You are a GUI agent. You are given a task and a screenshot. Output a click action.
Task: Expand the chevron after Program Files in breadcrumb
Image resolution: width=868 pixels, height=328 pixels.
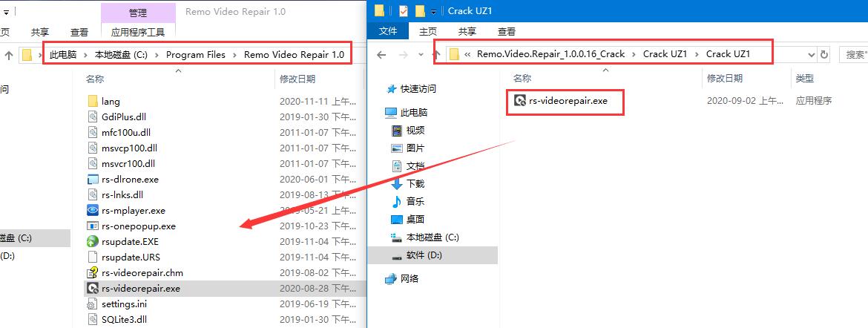(x=234, y=55)
